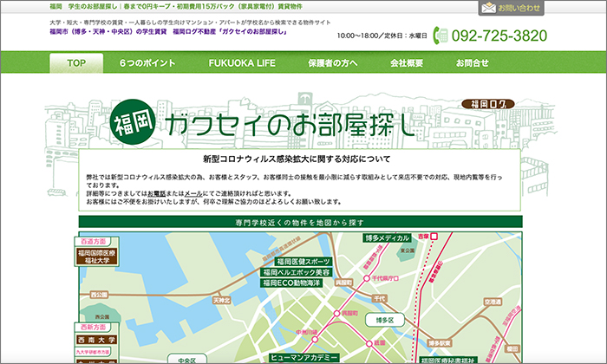607x364 pixels.
Task: Go to FUKUOKA LIFE menu item
Action: click(242, 63)
